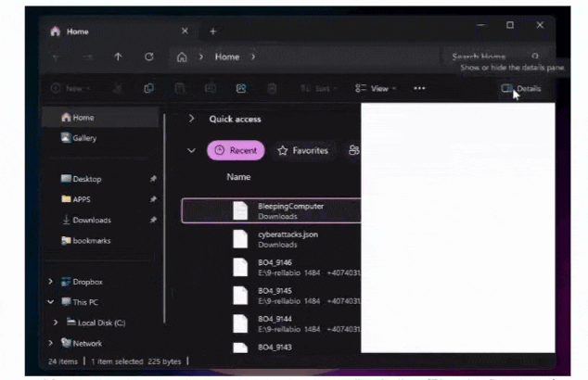Expand the Dropbox tree node

click(x=50, y=282)
